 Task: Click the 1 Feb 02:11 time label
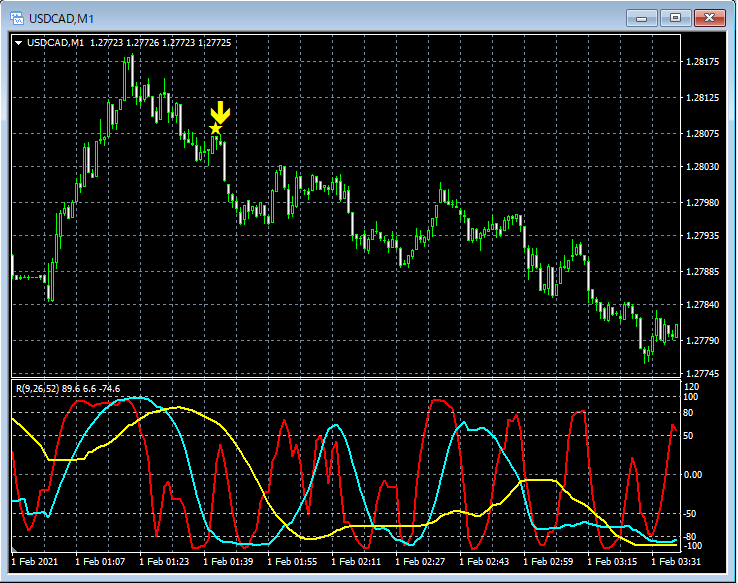coord(356,561)
